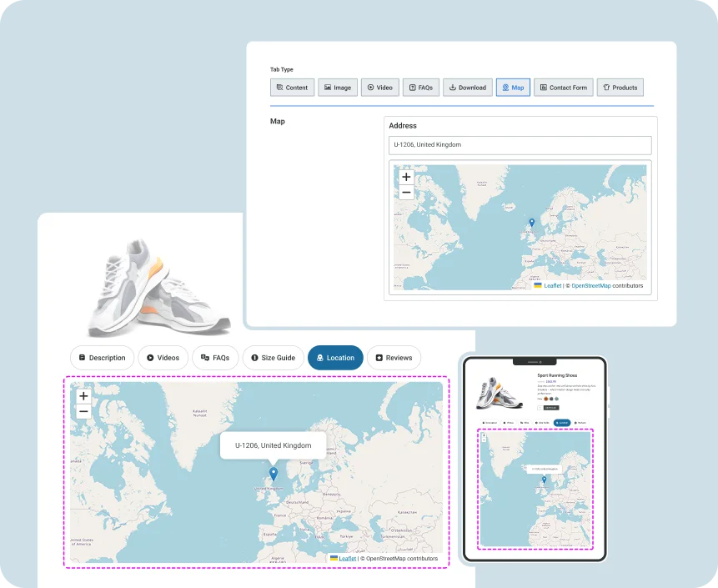Switch to the Videos product tab
This screenshot has width=718, height=588.
(163, 358)
